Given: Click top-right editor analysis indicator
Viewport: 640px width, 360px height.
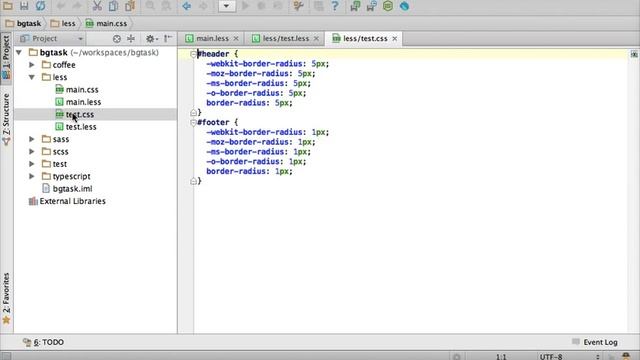Looking at the screenshot, I should [634, 54].
